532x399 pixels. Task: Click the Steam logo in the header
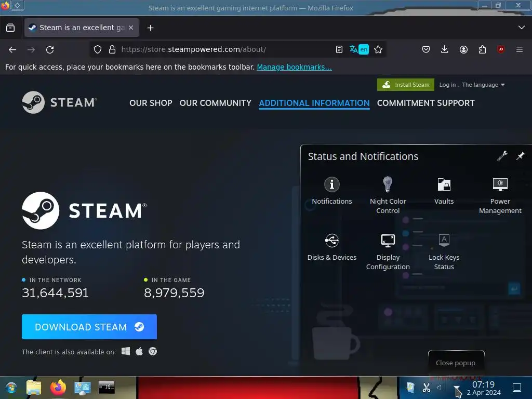click(59, 102)
